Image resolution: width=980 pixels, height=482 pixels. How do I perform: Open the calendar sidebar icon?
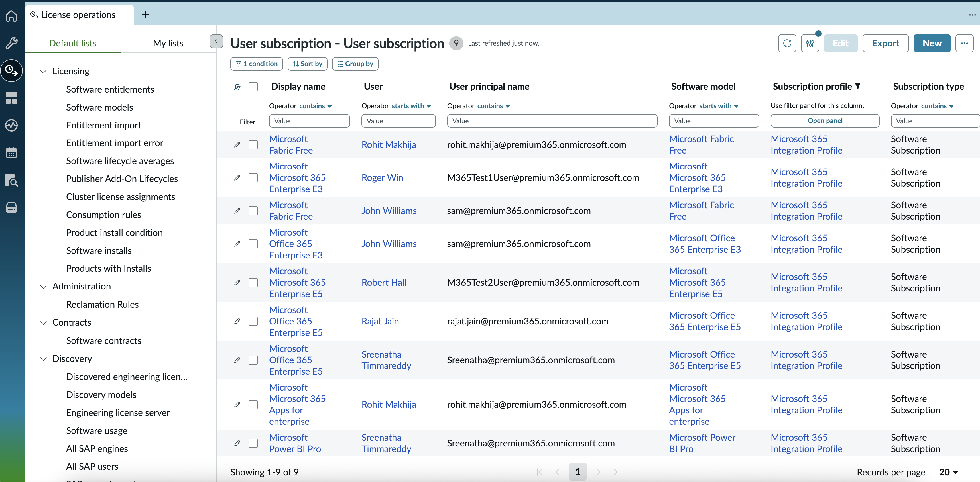coord(11,152)
